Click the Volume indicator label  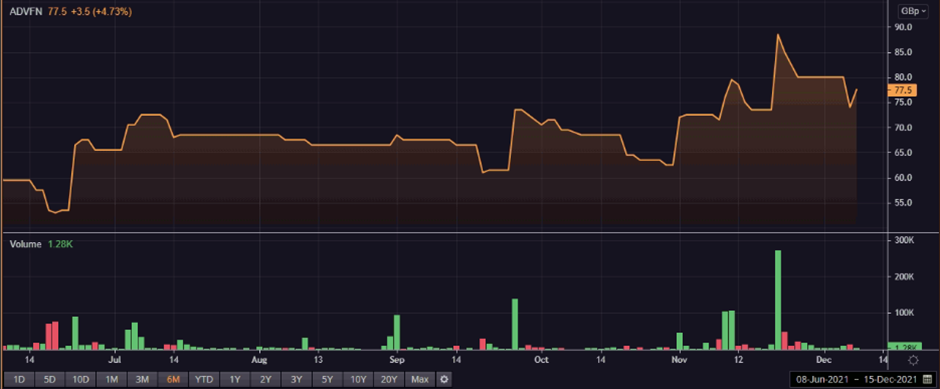pos(25,245)
